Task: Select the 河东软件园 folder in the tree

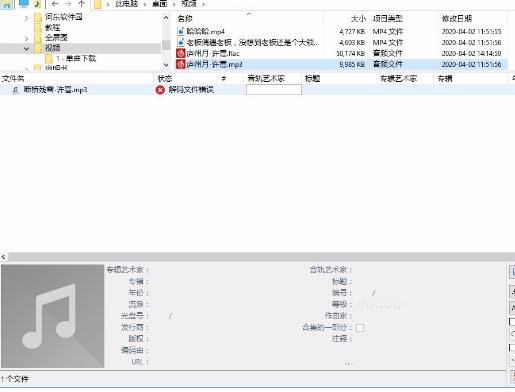Action: click(x=63, y=17)
